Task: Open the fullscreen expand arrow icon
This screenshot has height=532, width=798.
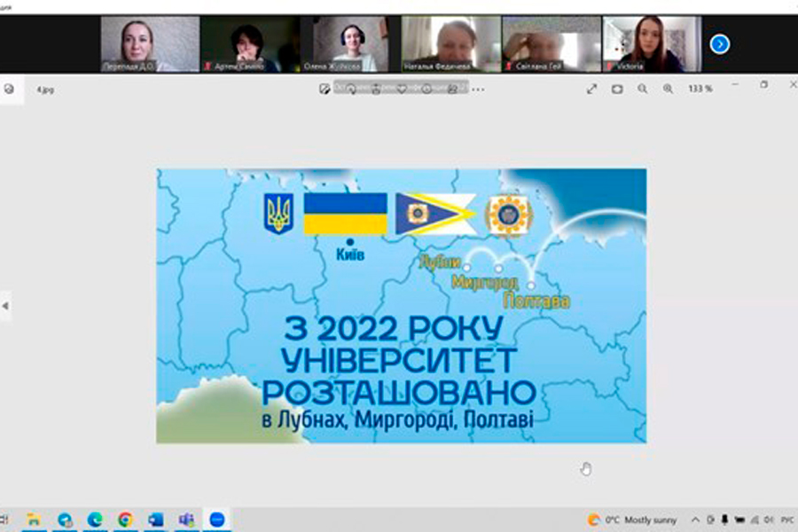Action: [x=592, y=88]
